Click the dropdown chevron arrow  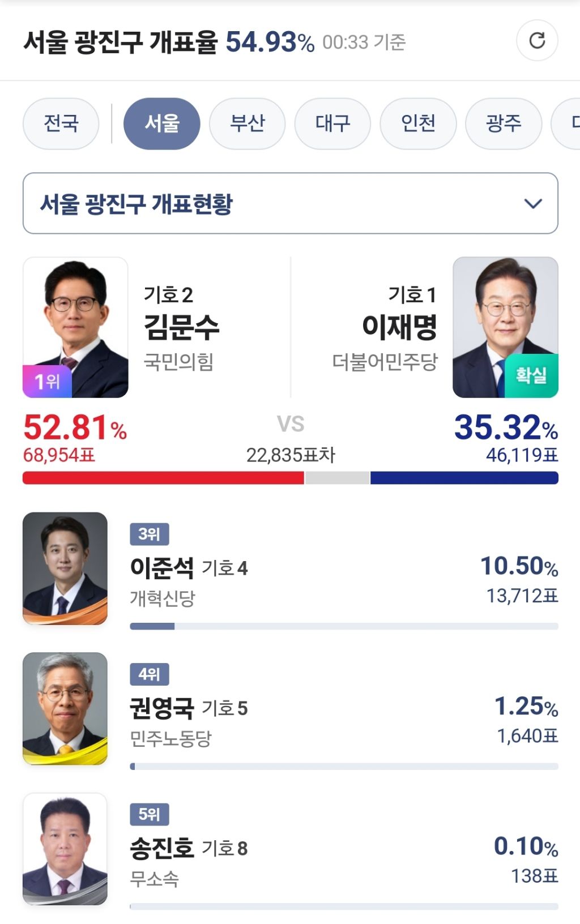coord(533,203)
